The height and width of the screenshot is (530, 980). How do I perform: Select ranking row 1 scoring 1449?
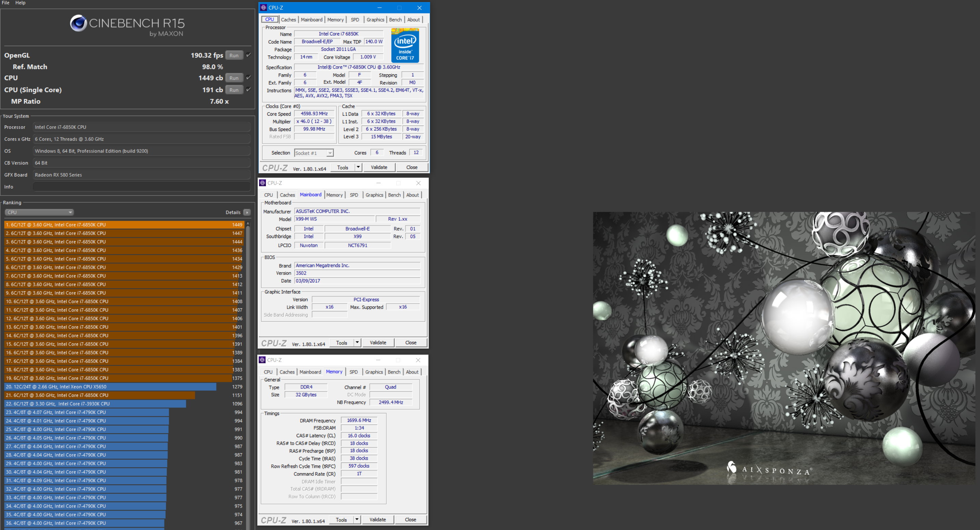pos(124,225)
